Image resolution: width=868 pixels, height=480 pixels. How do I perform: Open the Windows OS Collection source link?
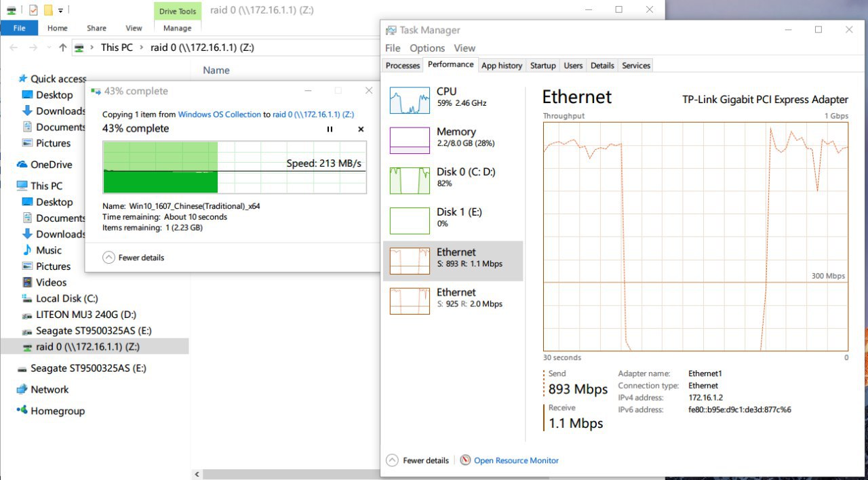pos(219,115)
